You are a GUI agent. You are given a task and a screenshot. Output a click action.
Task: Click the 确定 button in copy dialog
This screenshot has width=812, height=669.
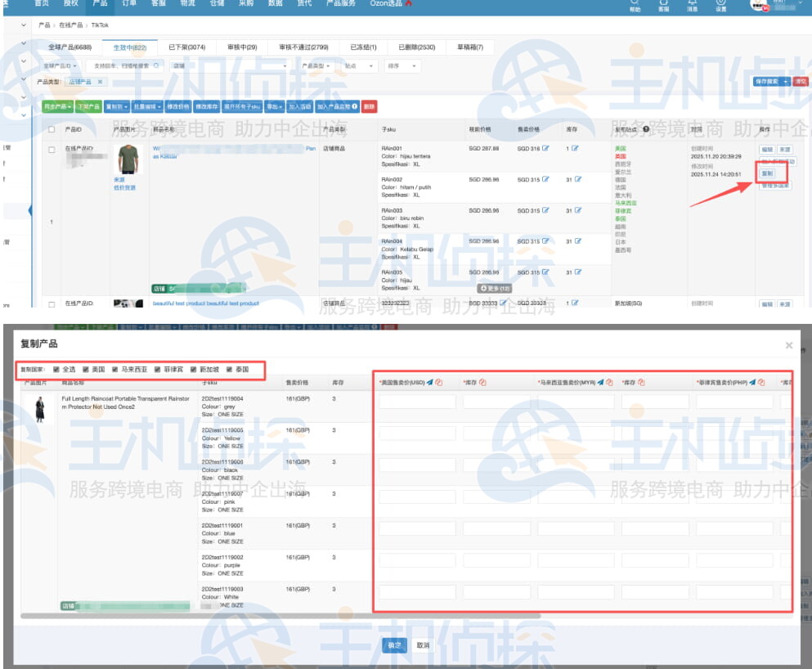coord(394,645)
